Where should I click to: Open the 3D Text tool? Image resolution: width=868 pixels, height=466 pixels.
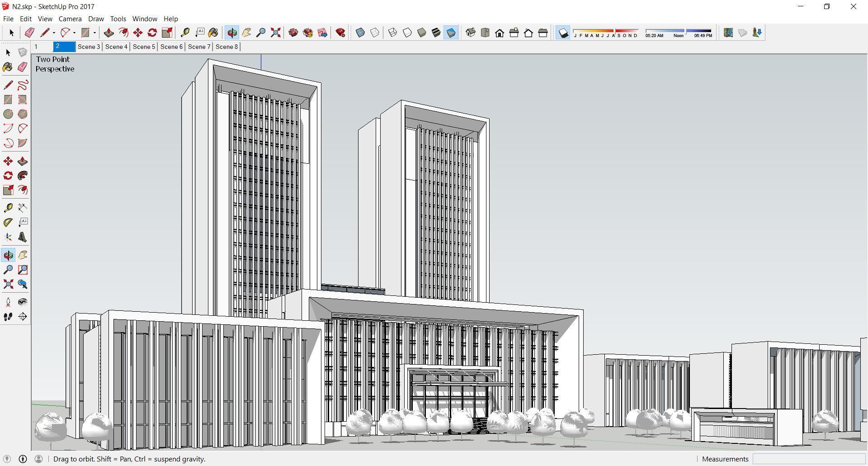coord(23,237)
